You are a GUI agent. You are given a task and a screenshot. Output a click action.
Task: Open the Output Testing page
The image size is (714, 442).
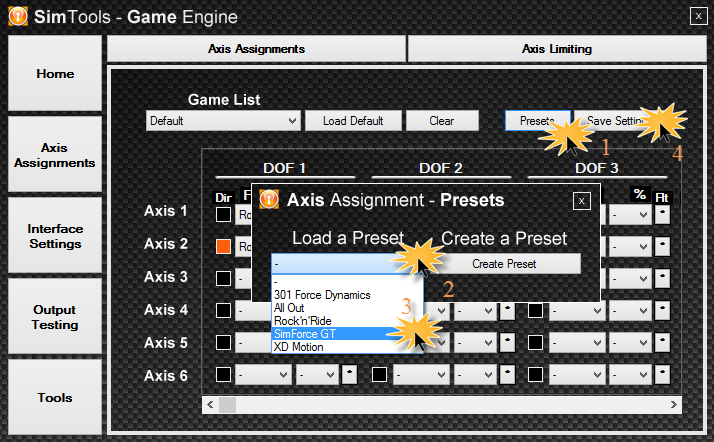coord(54,318)
